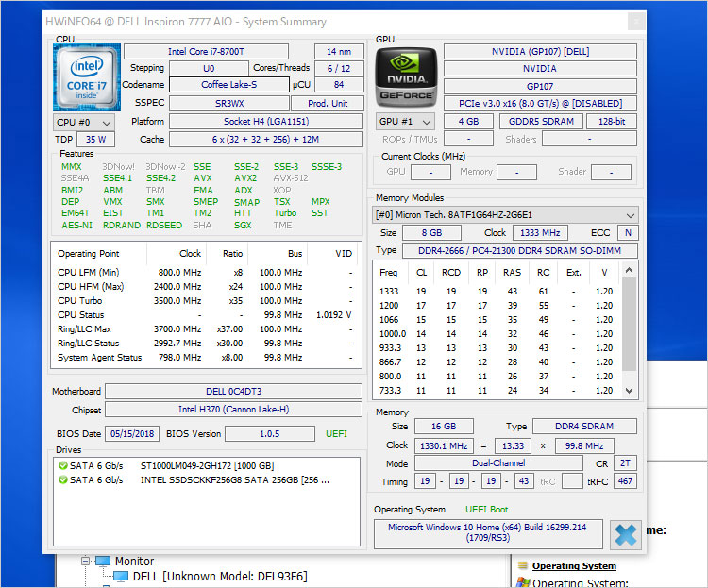
Task: Click the AVX-512 feature label
Action: pyautogui.click(x=291, y=178)
